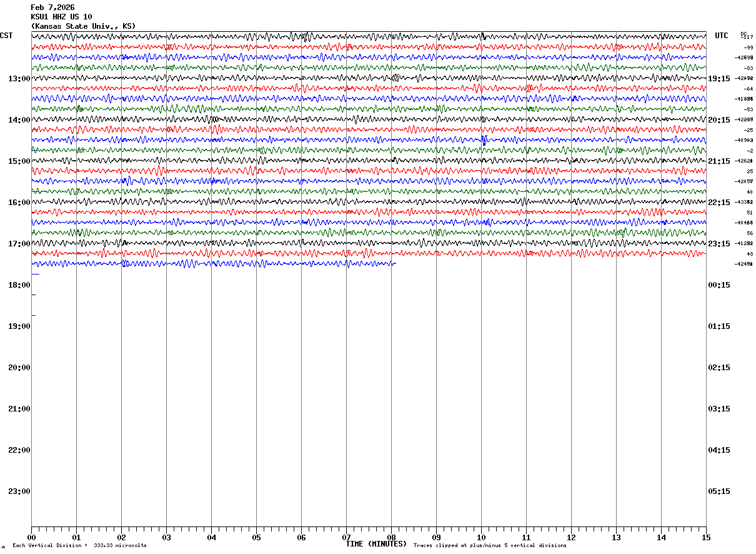Click minute tick label '02' on bottom axis
The width and height of the screenshot is (756, 554).
click(121, 538)
